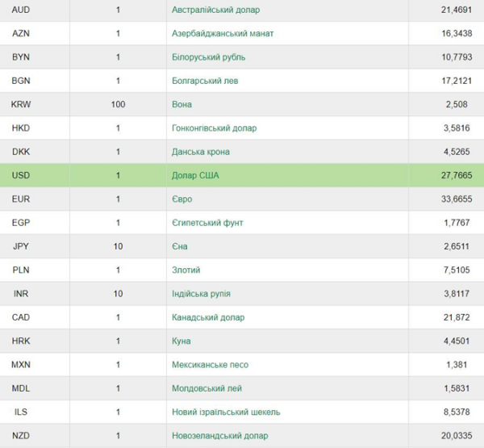This screenshot has width=484, height=448.
Task: Click the BGN rate value 17,2121
Action: [x=457, y=81]
